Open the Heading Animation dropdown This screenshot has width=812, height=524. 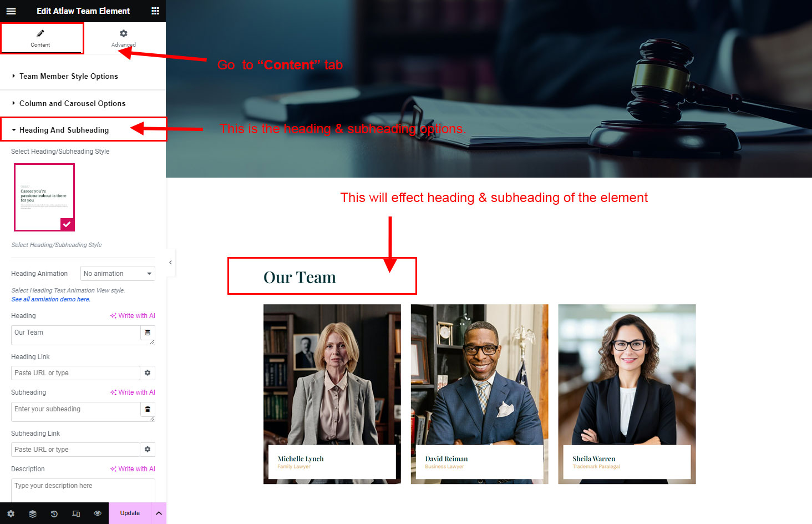(118, 274)
